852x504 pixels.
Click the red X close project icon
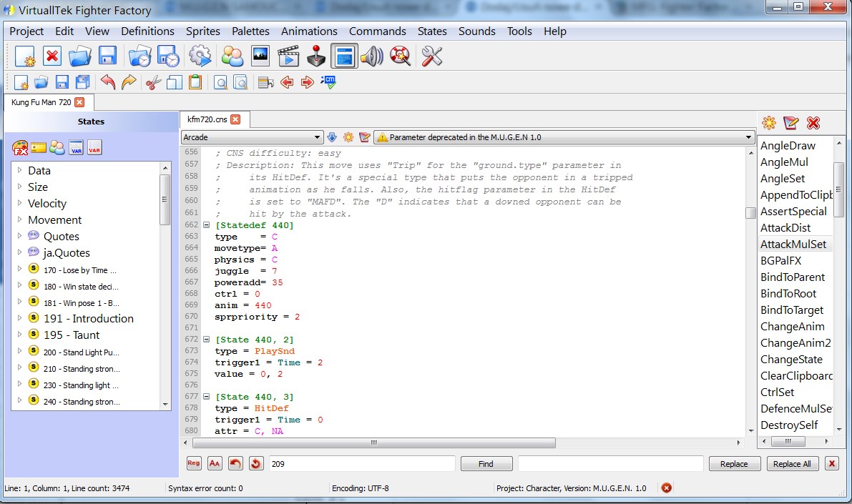52,56
